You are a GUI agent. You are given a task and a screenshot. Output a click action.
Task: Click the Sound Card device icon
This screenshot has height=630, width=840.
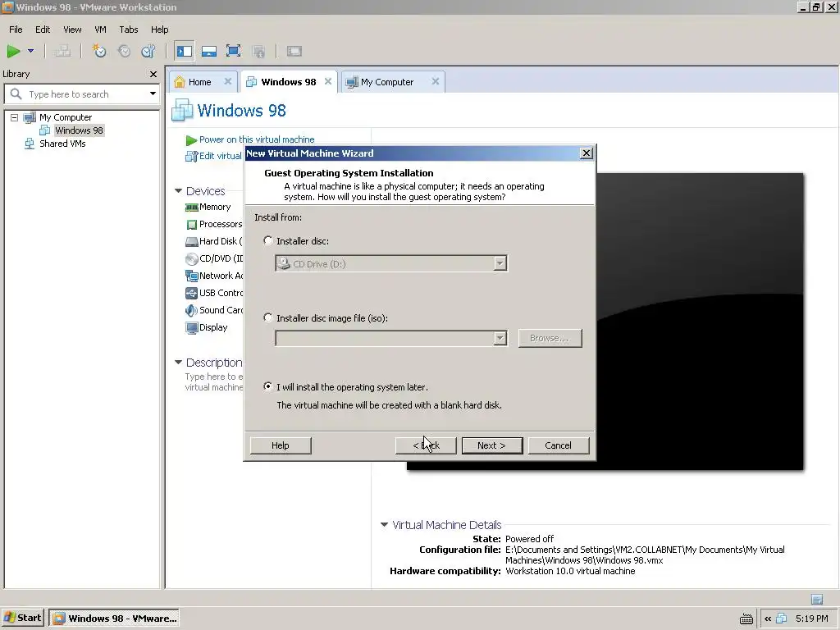[191, 310]
